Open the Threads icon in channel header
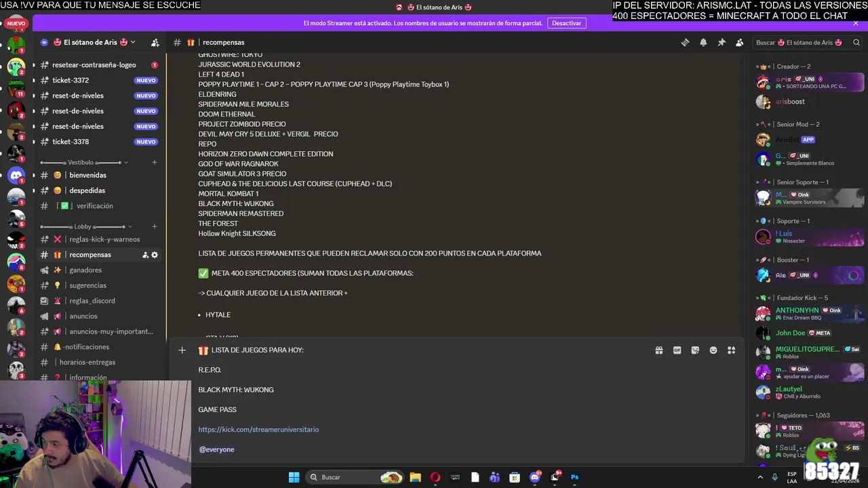The width and height of the screenshot is (868, 488). coord(685,42)
